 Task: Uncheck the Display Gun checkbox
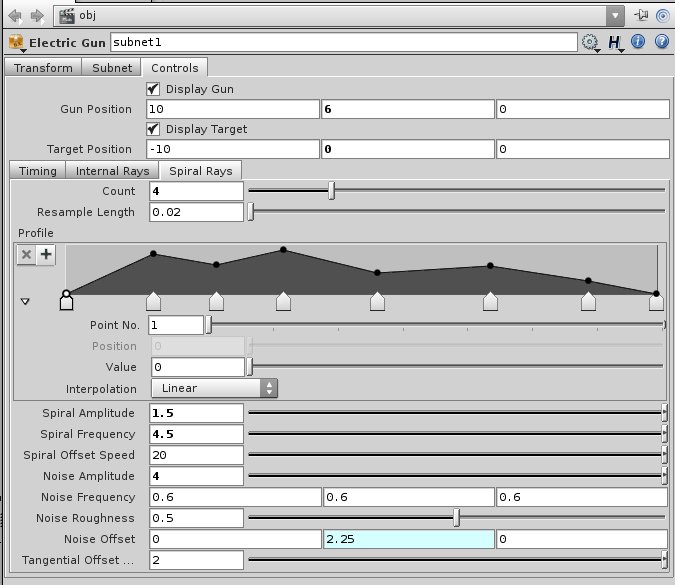154,89
